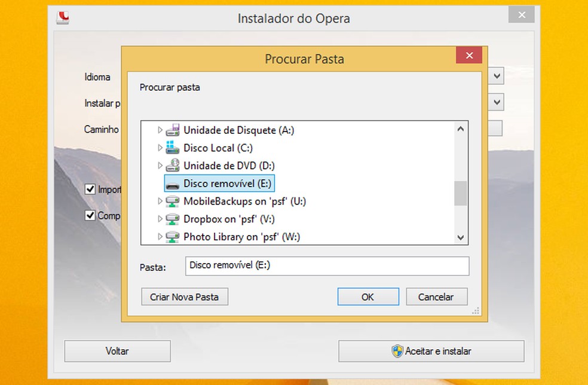
Task: Click the Voltar button
Action: [x=117, y=351]
